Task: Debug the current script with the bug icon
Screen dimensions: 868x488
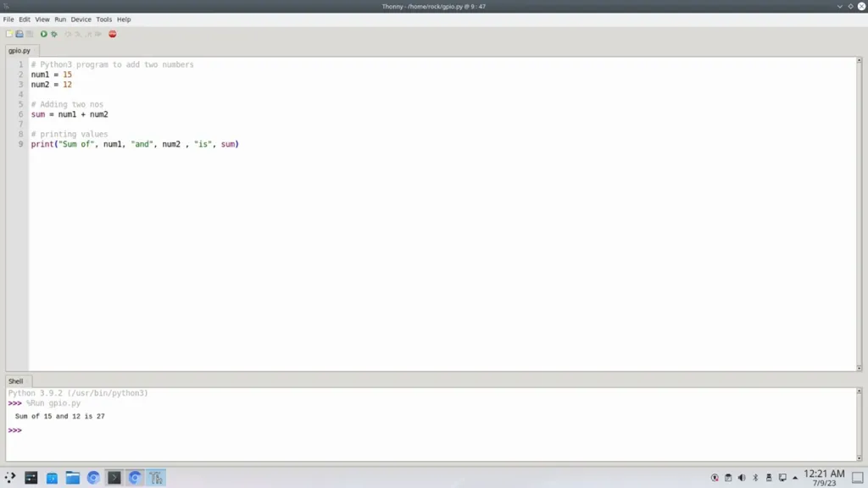Action: pyautogui.click(x=54, y=34)
